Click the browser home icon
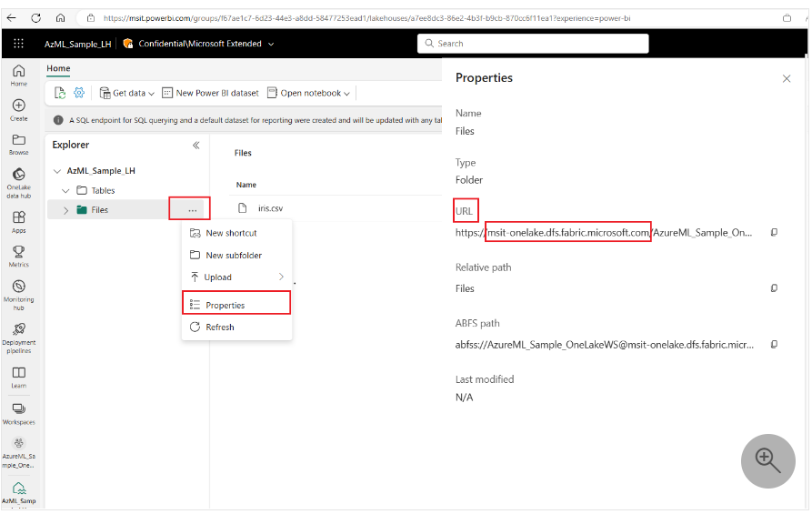Image resolution: width=812 pixels, height=514 pixels. (61, 18)
